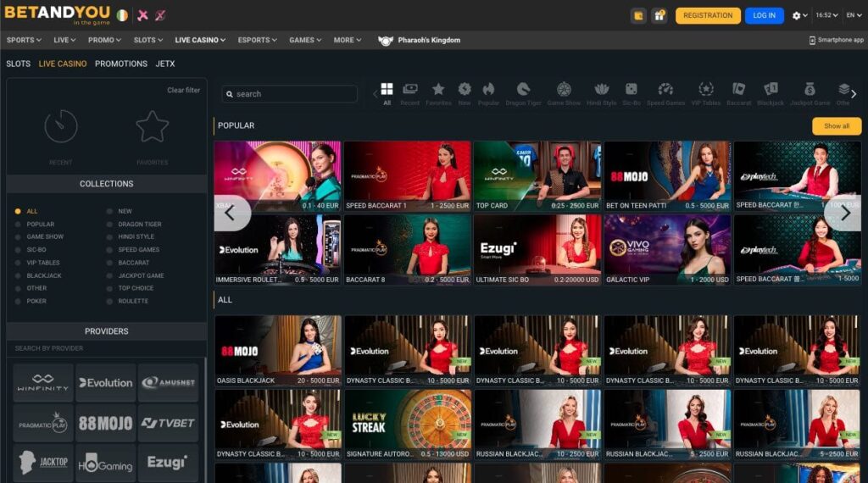Viewport: 868px width, 483px height.
Task: Open the EN language dropdown
Action: (854, 15)
